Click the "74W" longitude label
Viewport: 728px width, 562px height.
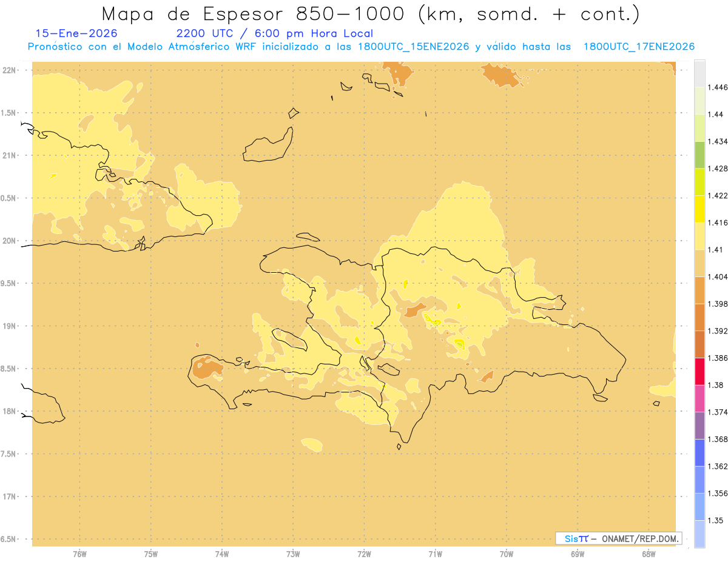pos(222,554)
